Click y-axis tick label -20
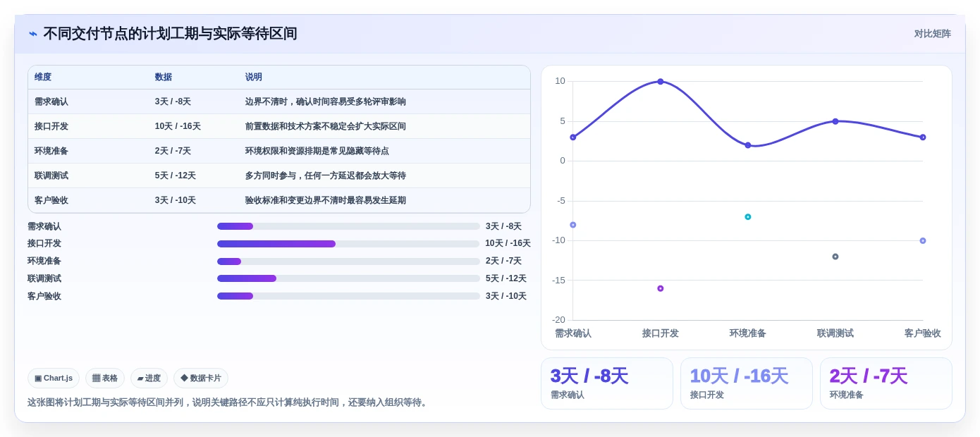The width and height of the screenshot is (980, 437). pos(558,320)
